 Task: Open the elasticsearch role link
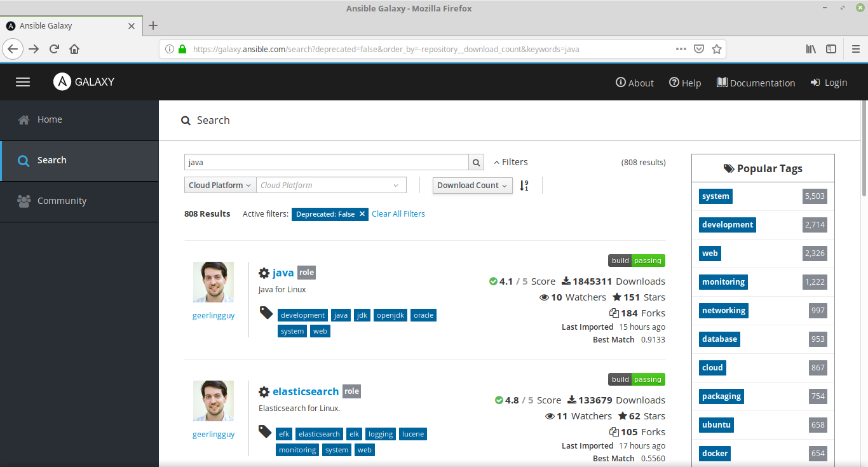tap(306, 391)
